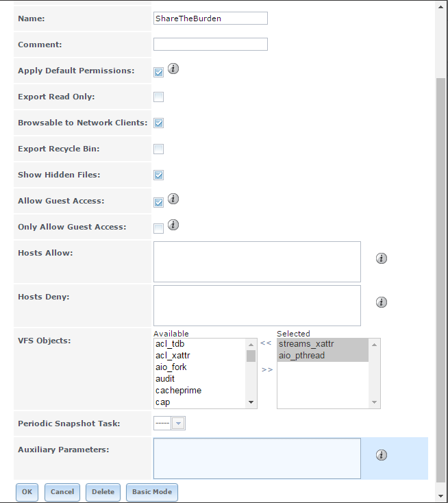Uncheck Show Hidden Files
Screen dimensions: 448x503
coord(158,175)
